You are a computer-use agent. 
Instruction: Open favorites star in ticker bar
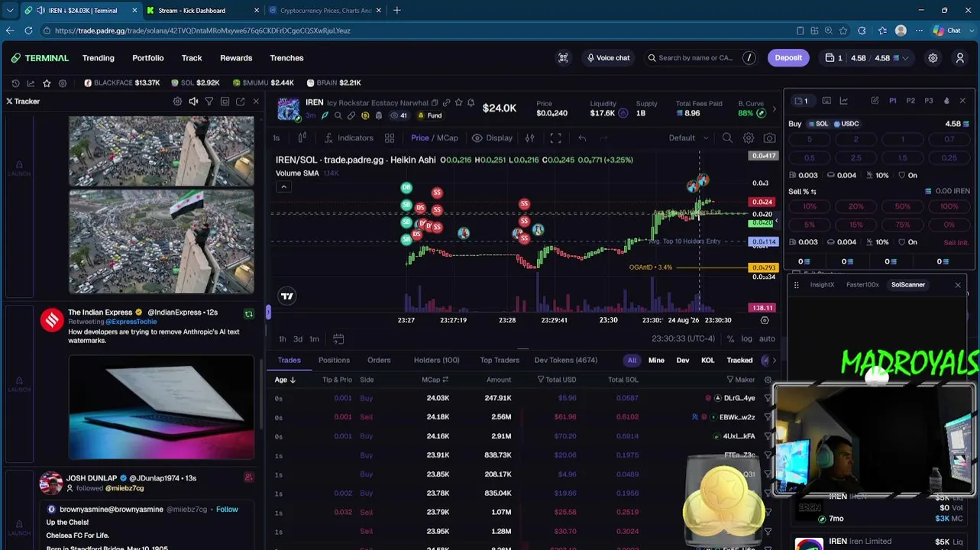(x=47, y=82)
